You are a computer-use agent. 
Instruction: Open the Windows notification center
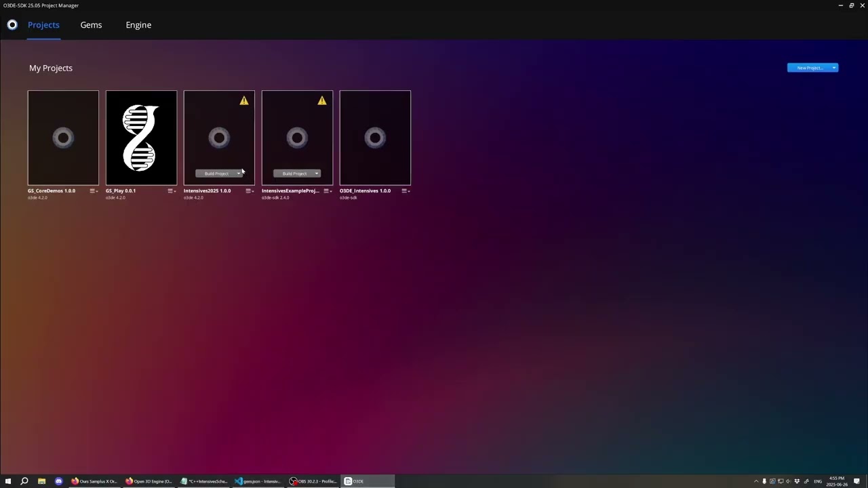[856, 481]
